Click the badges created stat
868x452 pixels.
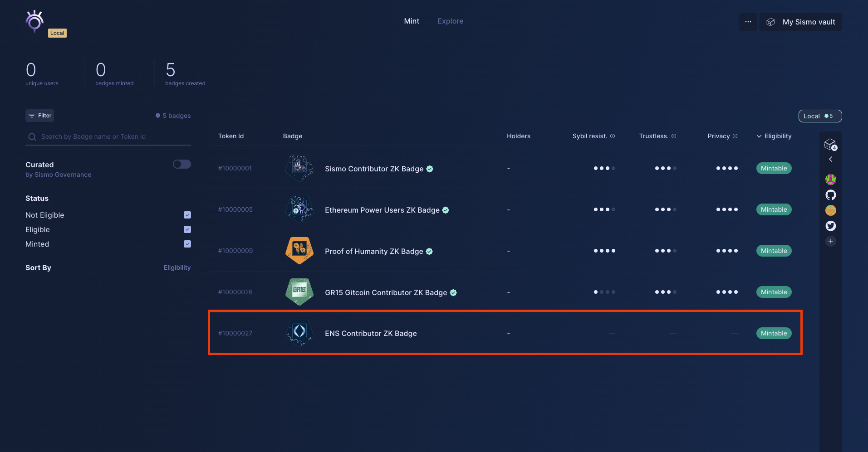(185, 73)
